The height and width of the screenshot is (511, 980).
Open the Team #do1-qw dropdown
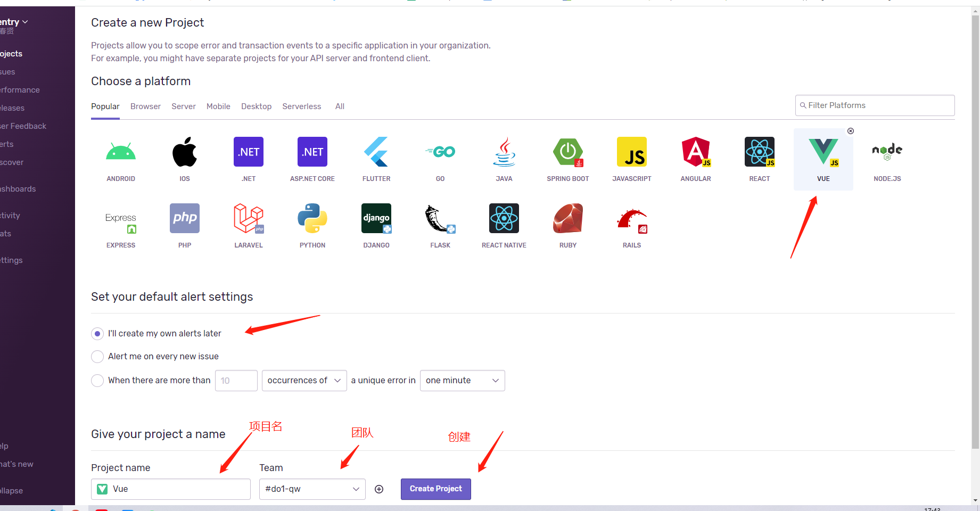[312, 489]
